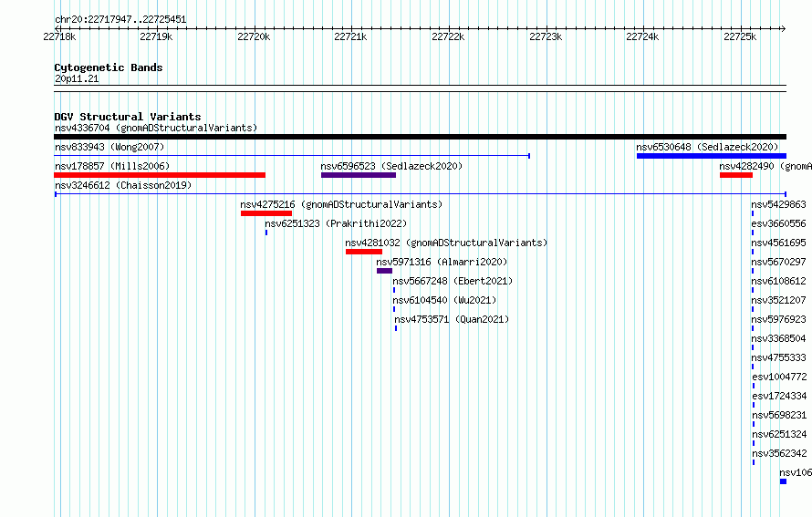The image size is (812, 517).
Task: Click the nsv3521207 variant label
Action: tap(779, 300)
